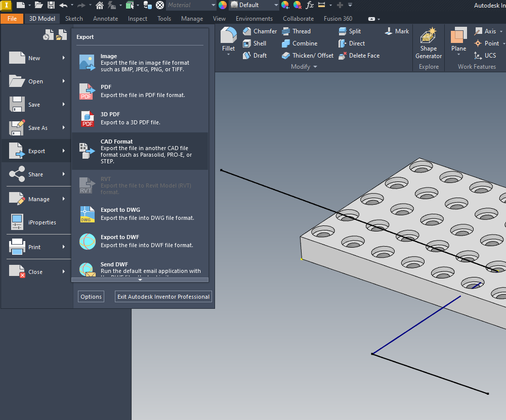506x420 pixels.
Task: Select the work Axis tool
Action: coord(485,31)
